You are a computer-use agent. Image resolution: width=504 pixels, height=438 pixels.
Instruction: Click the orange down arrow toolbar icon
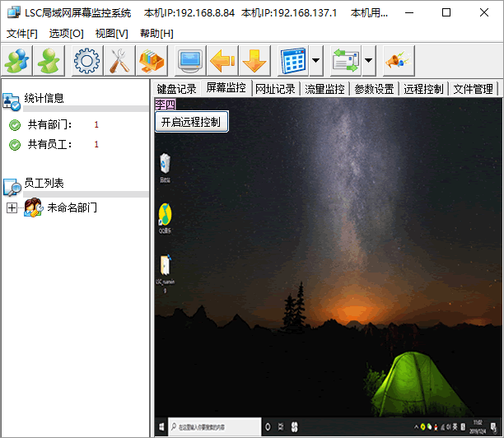point(254,60)
